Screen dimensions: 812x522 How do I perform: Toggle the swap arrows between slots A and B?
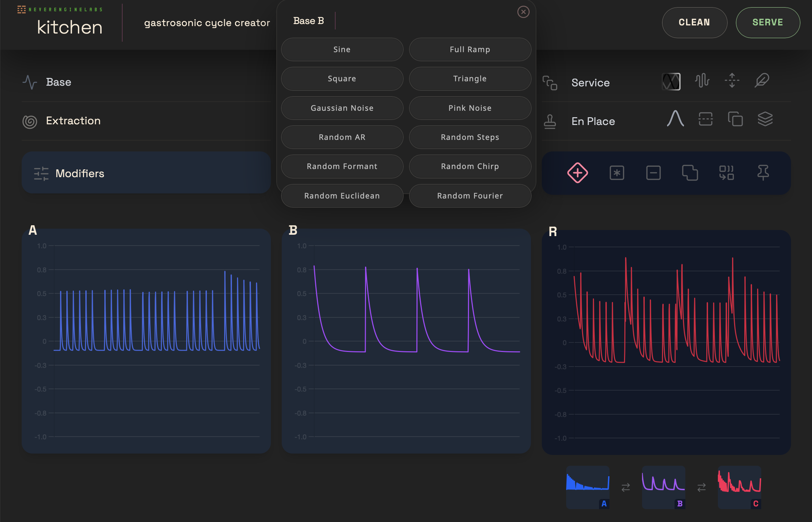(x=625, y=487)
